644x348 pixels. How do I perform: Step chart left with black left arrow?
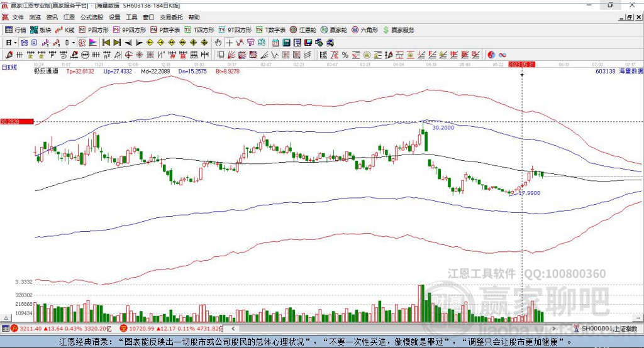[x=128, y=43]
